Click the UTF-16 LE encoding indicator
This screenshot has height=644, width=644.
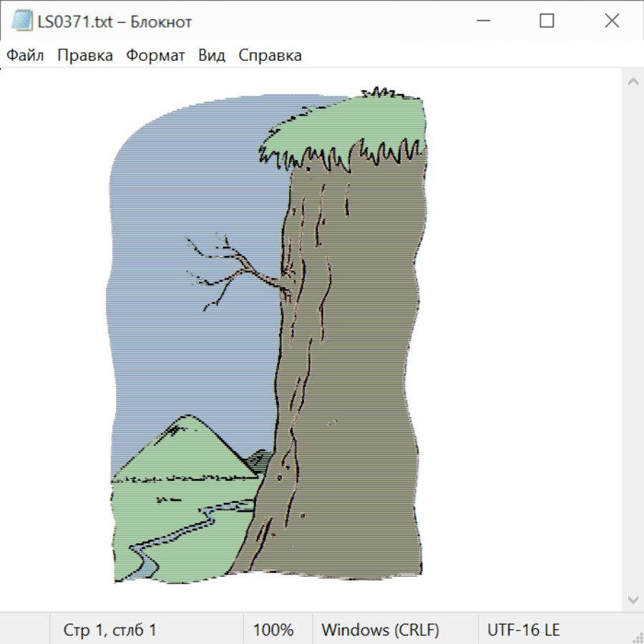click(x=524, y=630)
